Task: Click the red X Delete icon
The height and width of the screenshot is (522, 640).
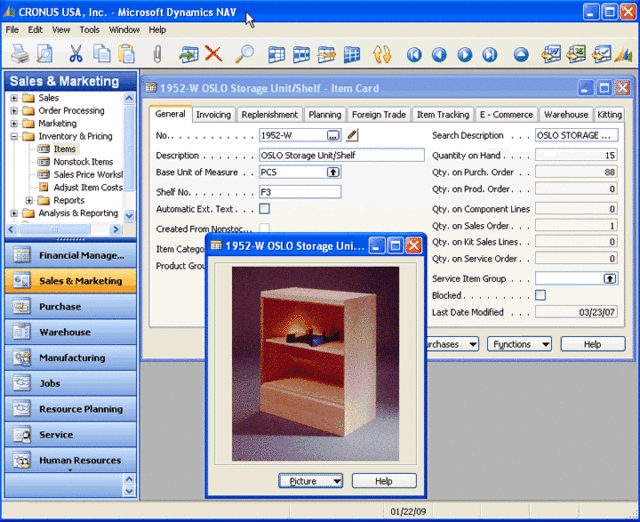Action: tap(213, 53)
